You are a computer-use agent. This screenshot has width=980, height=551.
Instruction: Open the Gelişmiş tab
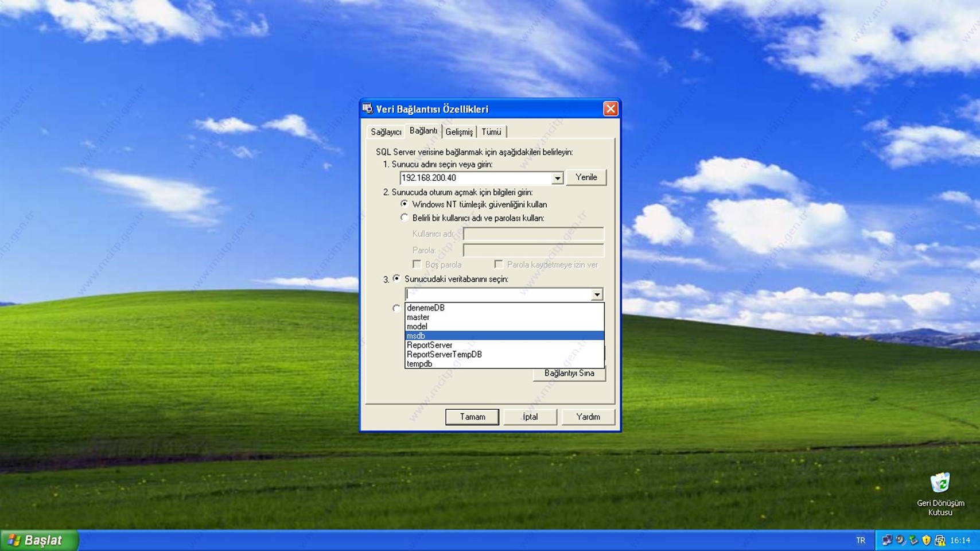pos(459,132)
